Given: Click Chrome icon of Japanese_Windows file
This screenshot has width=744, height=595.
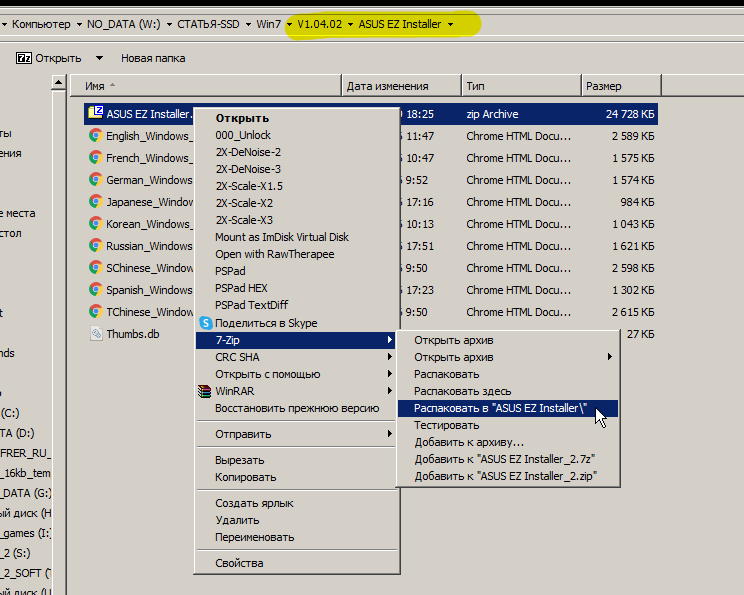Looking at the screenshot, I should (x=95, y=201).
